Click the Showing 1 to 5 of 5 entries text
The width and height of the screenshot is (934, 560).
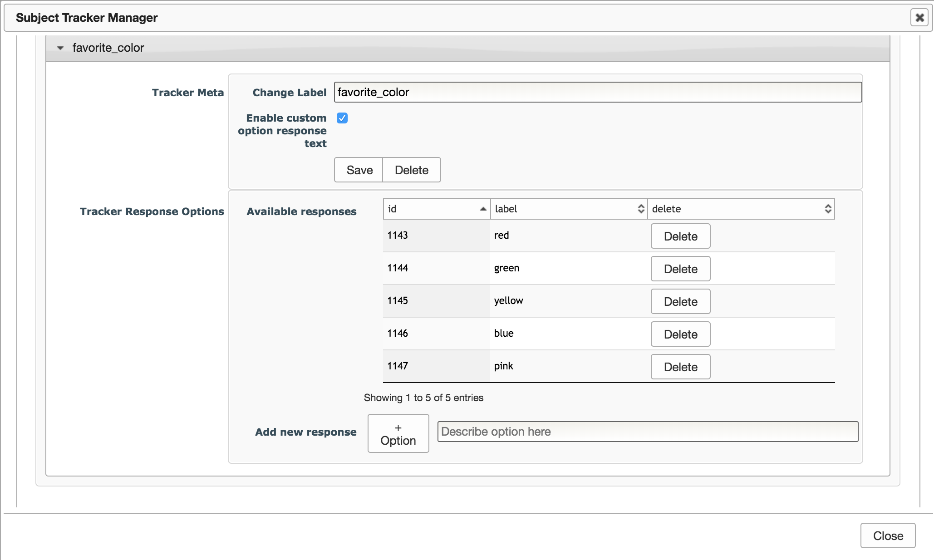pos(423,398)
